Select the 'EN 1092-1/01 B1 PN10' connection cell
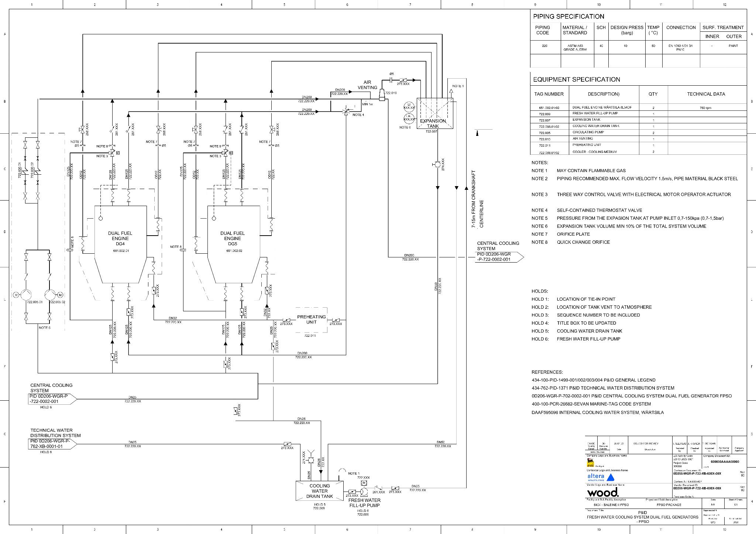 click(x=680, y=48)
